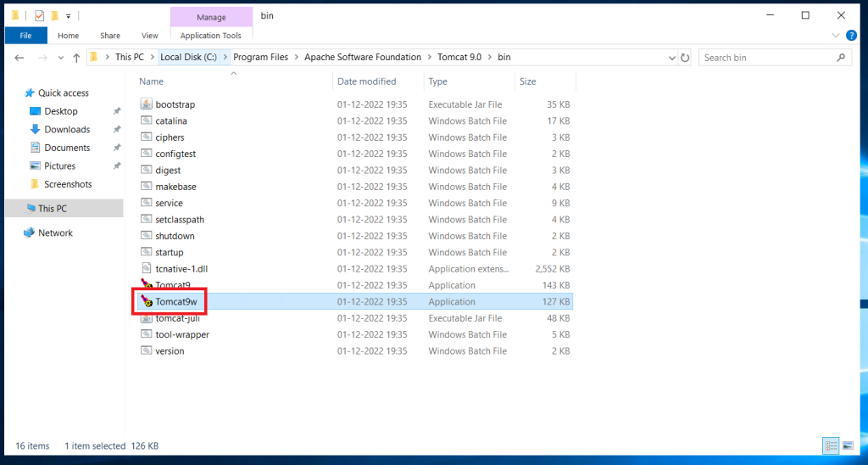The width and height of the screenshot is (868, 465).
Task: Refresh the bin folder view
Action: point(685,58)
